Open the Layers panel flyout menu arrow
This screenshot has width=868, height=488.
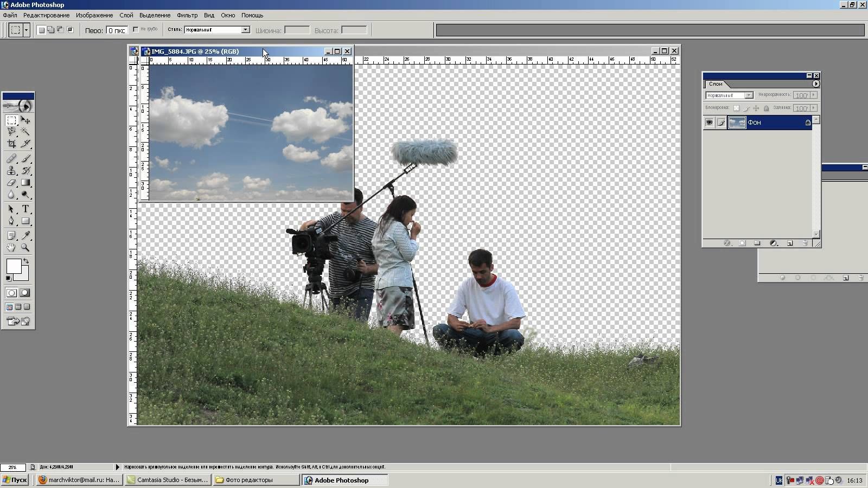click(x=815, y=84)
